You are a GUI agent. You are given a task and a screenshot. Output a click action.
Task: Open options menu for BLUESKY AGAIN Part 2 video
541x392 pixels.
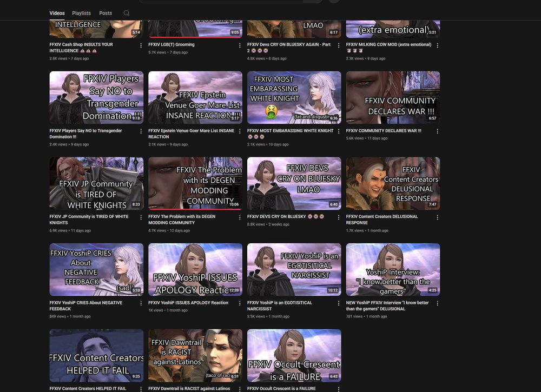339,45
